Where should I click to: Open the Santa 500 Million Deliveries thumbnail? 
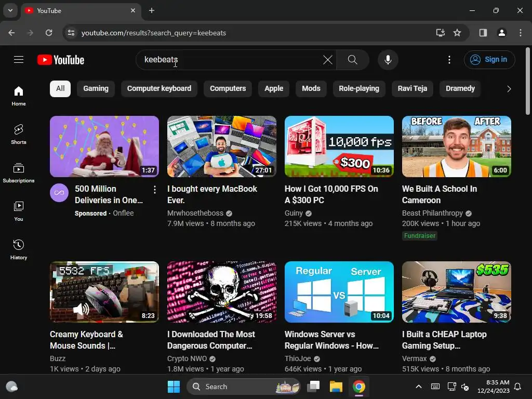point(104,146)
